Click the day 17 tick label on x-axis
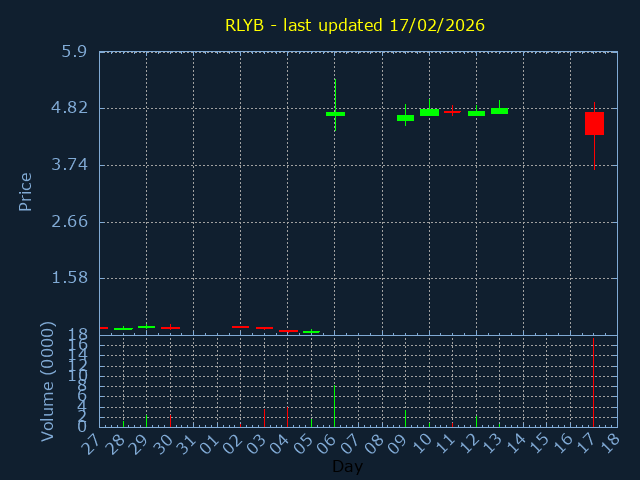640x480 pixels. click(582, 442)
